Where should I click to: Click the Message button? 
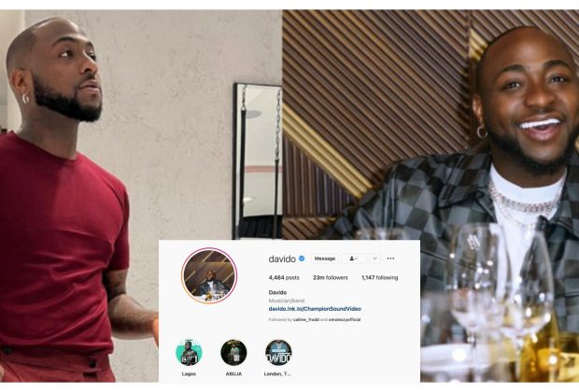pos(325,259)
